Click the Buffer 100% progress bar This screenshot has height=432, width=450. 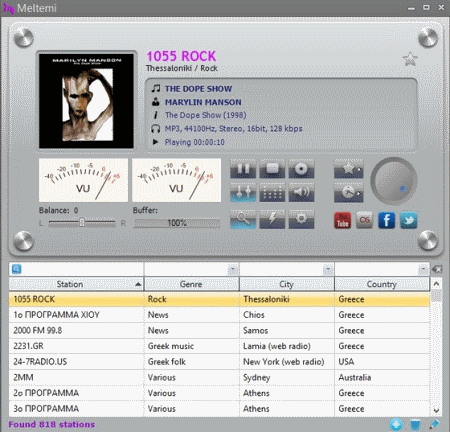177,223
